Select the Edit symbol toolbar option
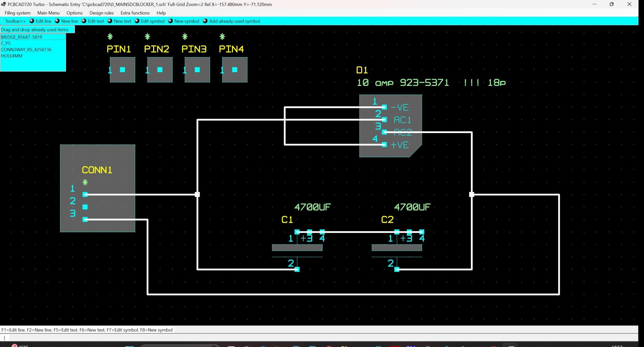 pyautogui.click(x=150, y=21)
